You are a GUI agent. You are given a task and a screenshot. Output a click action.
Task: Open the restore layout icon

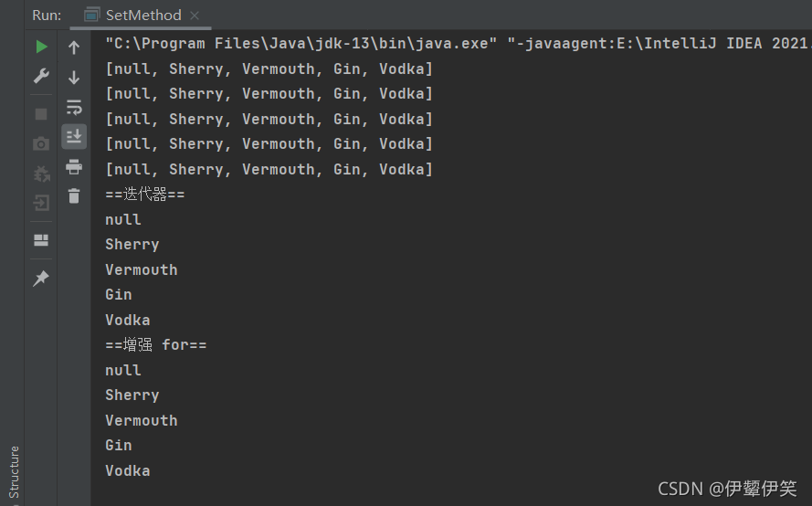[x=41, y=240]
